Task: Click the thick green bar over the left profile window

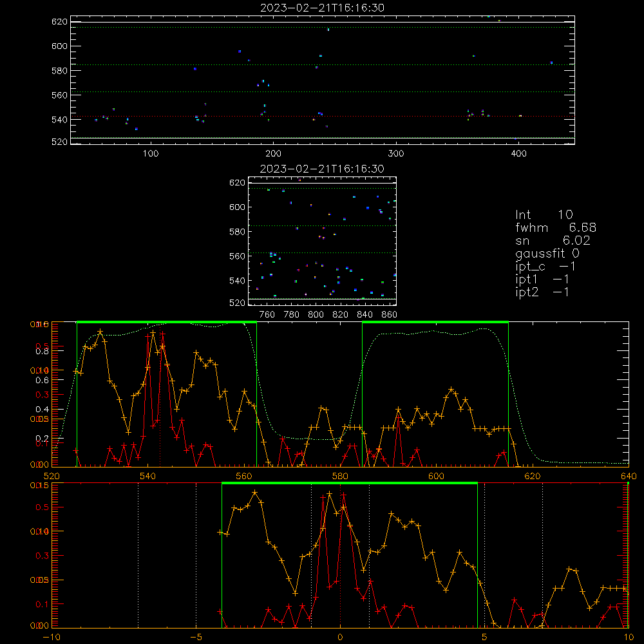Action: (x=167, y=323)
